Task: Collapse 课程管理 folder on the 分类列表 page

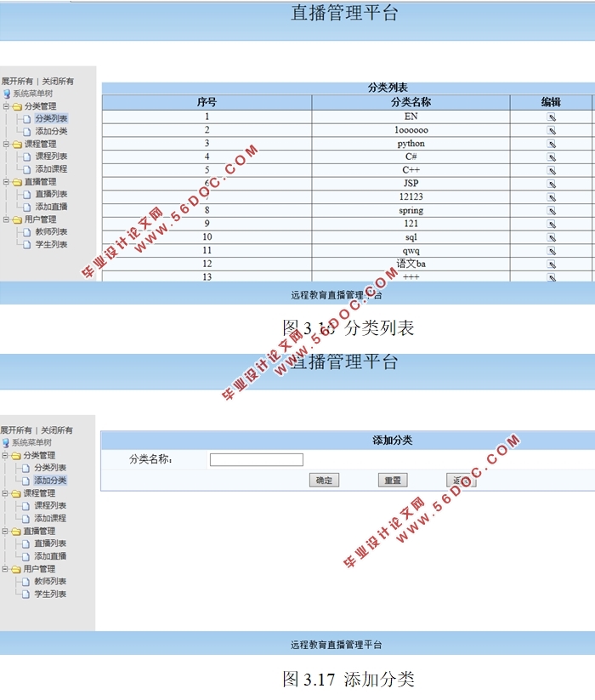Action: pyautogui.click(x=6, y=145)
